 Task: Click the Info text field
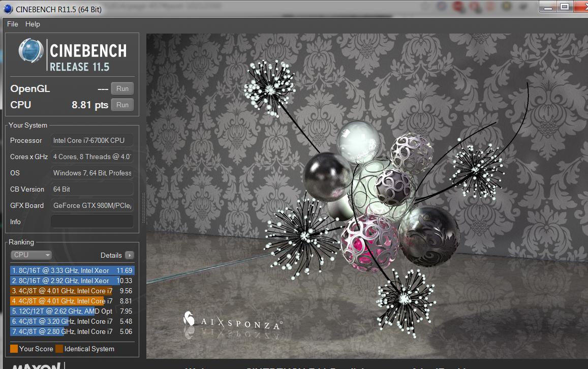pyautogui.click(x=92, y=222)
